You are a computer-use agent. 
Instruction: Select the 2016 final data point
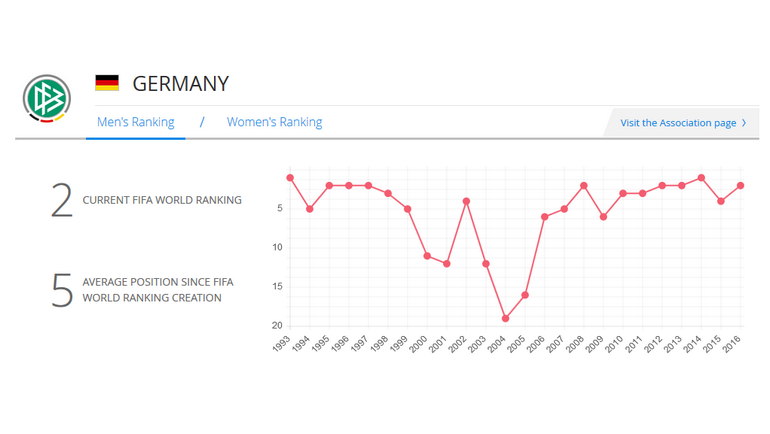coord(740,186)
